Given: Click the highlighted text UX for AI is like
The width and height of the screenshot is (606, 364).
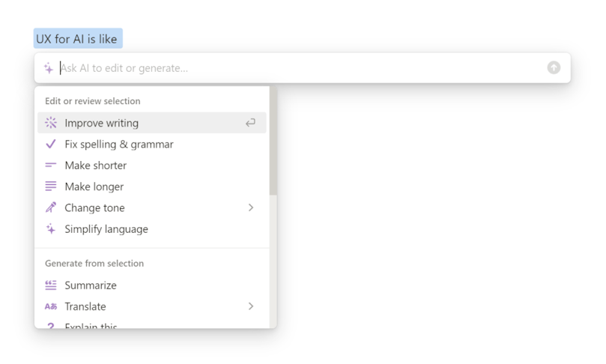Looking at the screenshot, I should coord(76,39).
